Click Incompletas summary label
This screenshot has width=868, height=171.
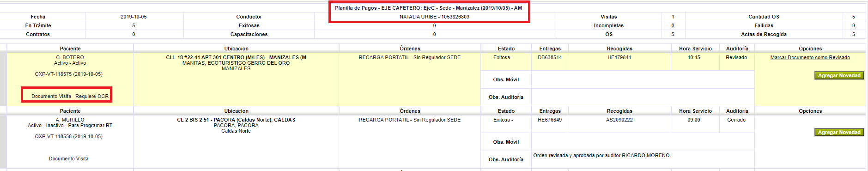tap(608, 25)
